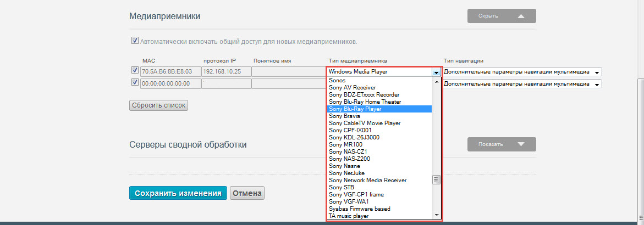Select Sony BDZ-ETxxxx Recorder option
The height and width of the screenshot is (225, 644).
379,95
